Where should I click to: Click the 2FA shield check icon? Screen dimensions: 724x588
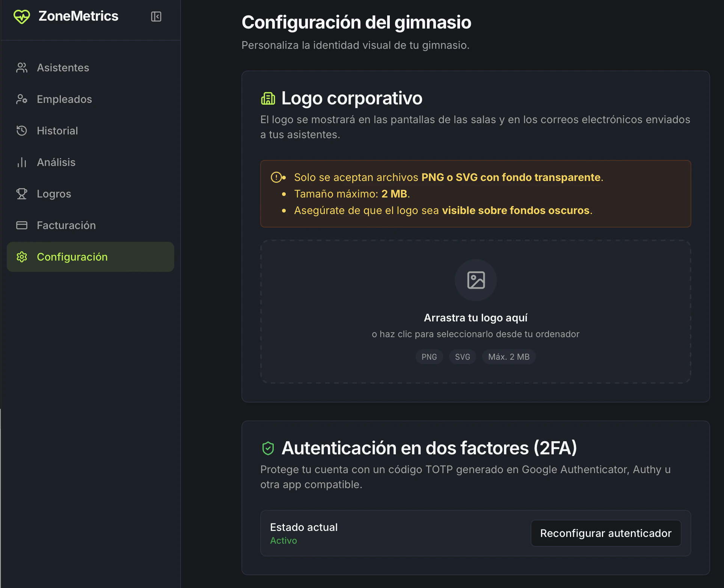[268, 448]
